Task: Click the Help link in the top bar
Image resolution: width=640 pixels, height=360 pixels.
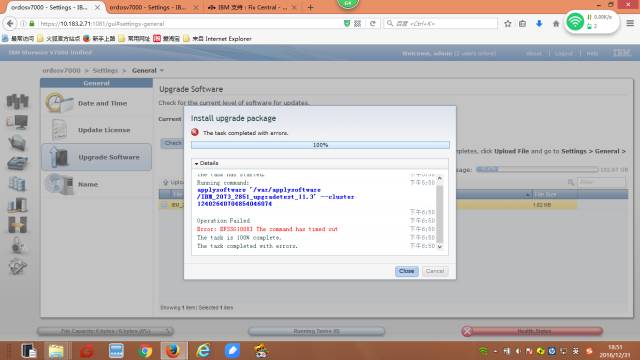Action: [592, 53]
